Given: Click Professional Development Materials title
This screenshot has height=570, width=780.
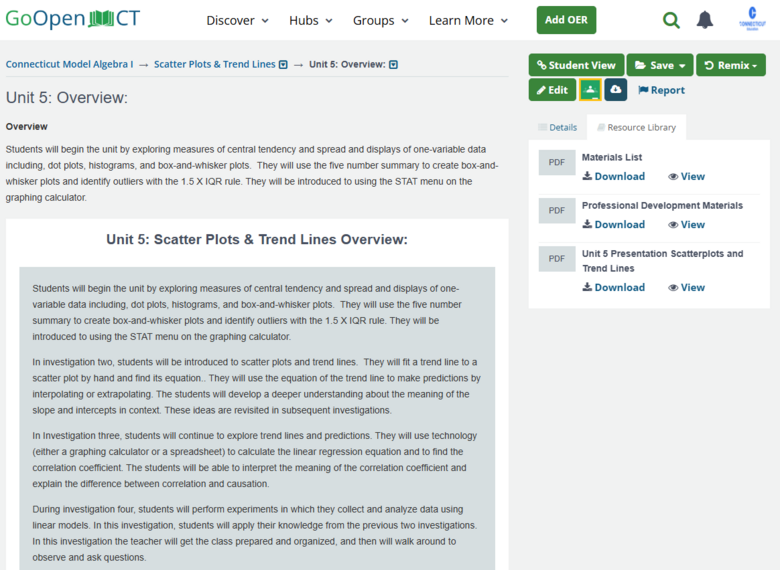Looking at the screenshot, I should [x=662, y=205].
